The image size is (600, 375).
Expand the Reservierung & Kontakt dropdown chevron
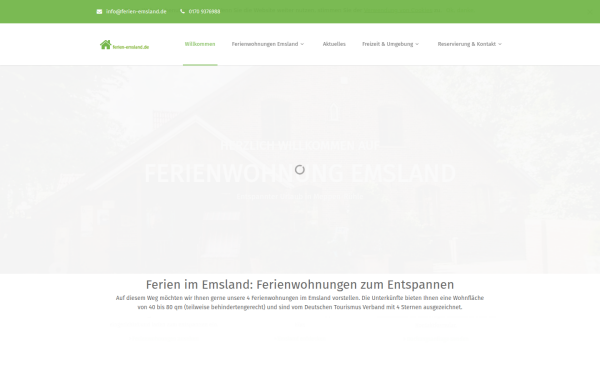(500, 44)
